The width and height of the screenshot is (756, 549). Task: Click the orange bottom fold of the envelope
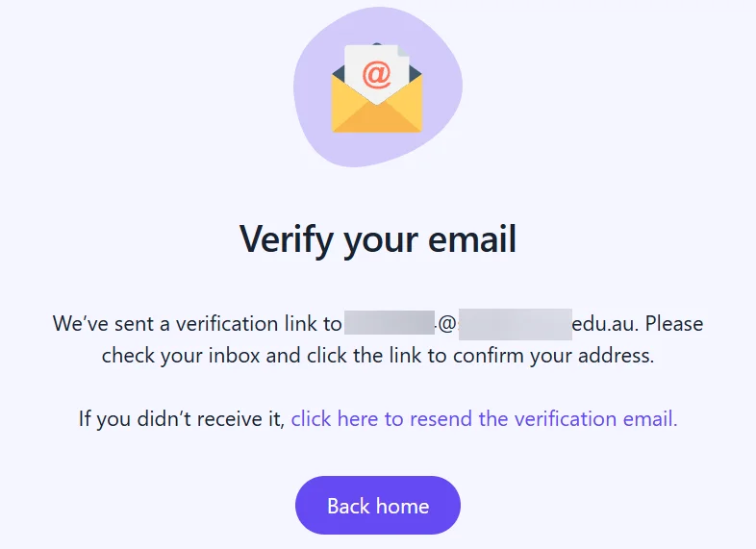[x=377, y=118]
